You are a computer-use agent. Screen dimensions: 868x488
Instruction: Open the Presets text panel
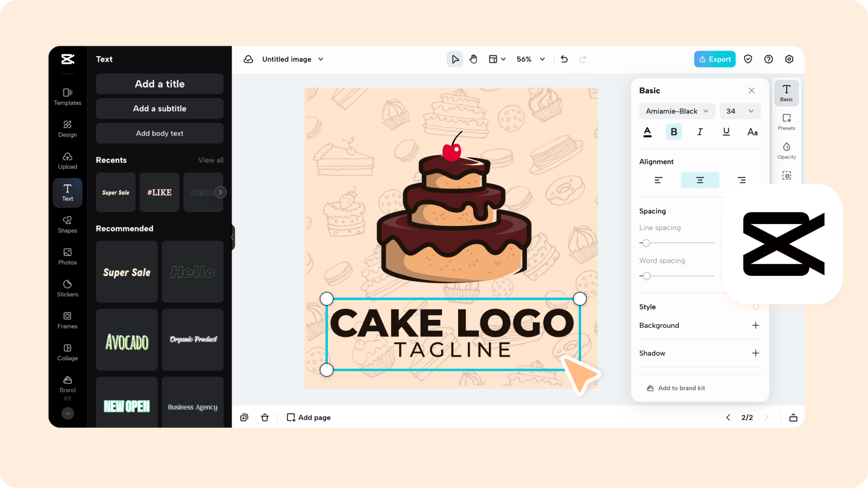[786, 121]
